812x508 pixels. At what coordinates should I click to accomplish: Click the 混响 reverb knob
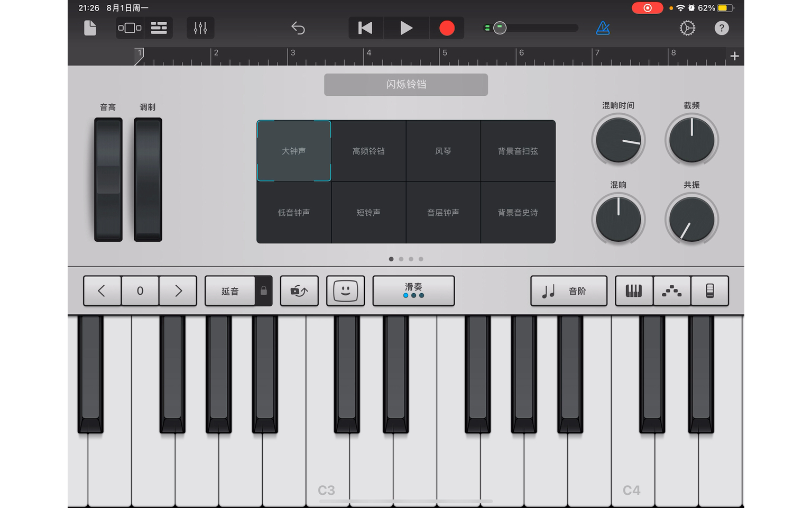click(618, 220)
